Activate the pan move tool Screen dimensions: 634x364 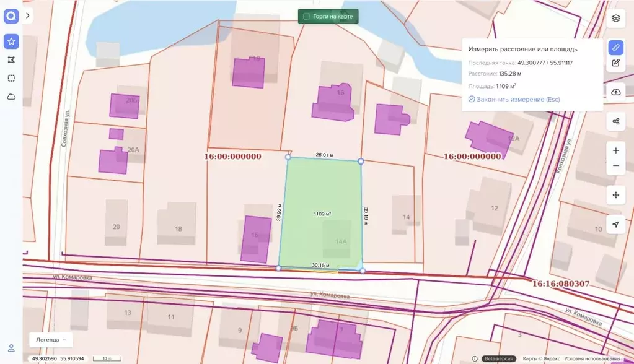pos(615,195)
